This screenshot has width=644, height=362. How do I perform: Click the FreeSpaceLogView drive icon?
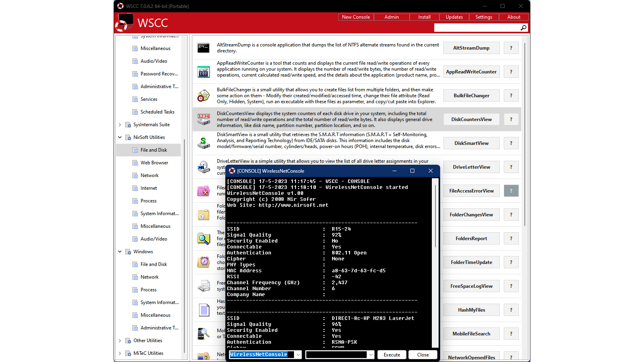pos(203,286)
